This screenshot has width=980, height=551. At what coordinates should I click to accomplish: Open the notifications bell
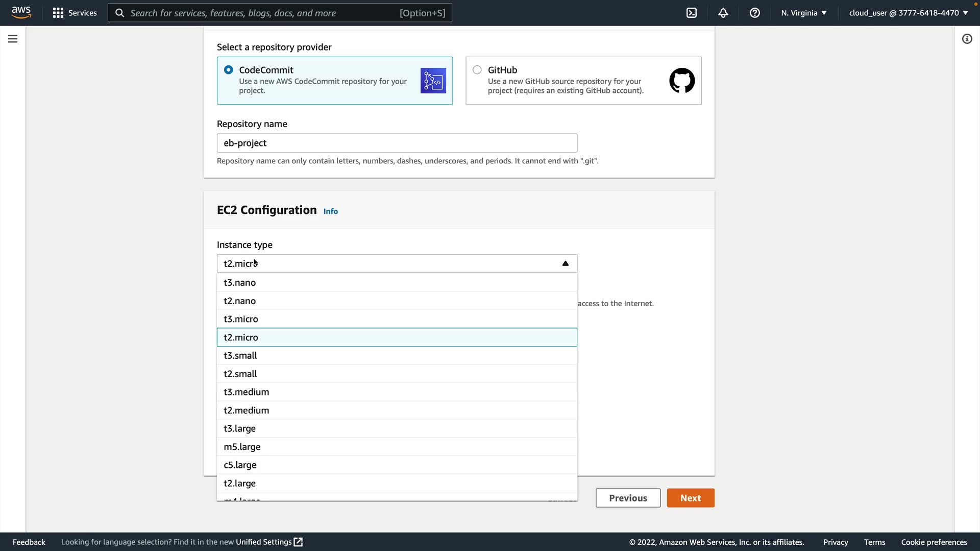723,13
